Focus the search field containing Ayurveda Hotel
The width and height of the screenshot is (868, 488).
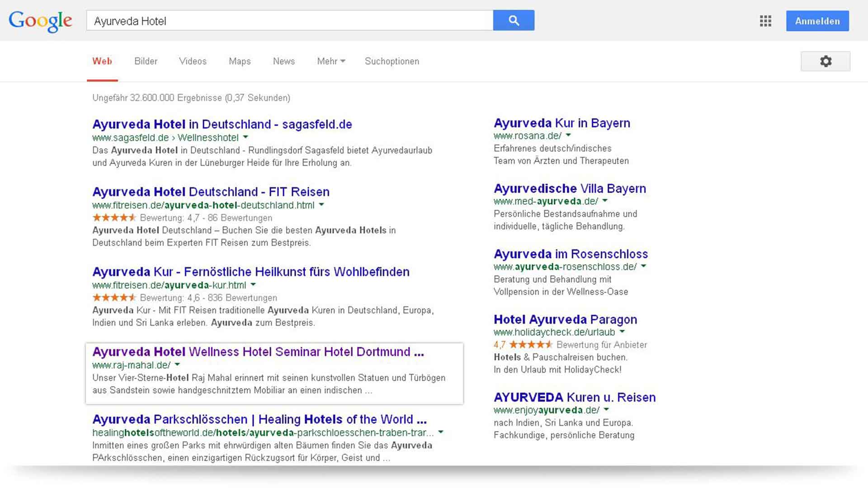click(289, 21)
